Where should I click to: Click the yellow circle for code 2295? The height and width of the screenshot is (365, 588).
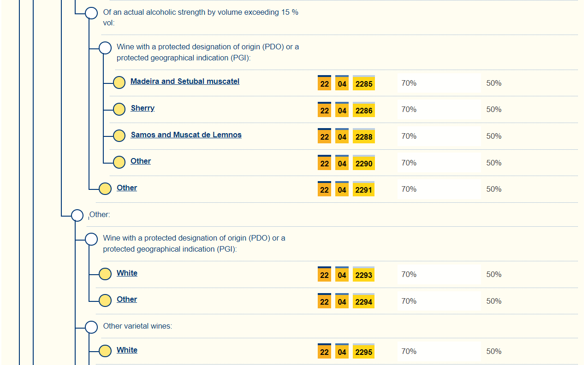click(x=105, y=351)
